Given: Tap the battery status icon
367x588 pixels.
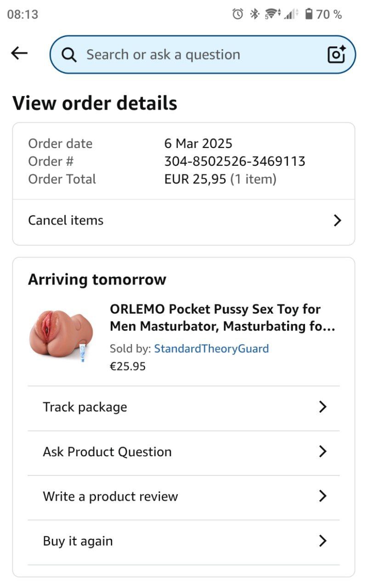Looking at the screenshot, I should point(309,14).
